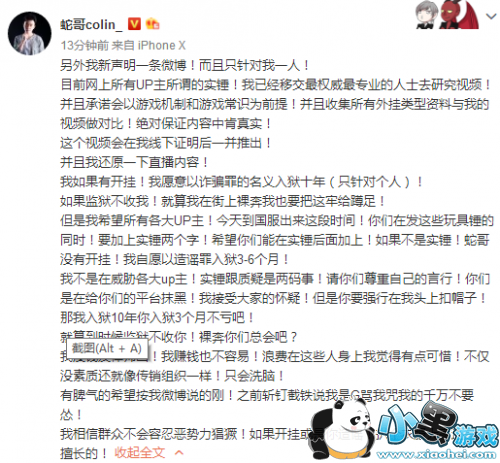Open the www.xiaohei.com watermark URL
Screen dimensions: 500x463
[437, 454]
